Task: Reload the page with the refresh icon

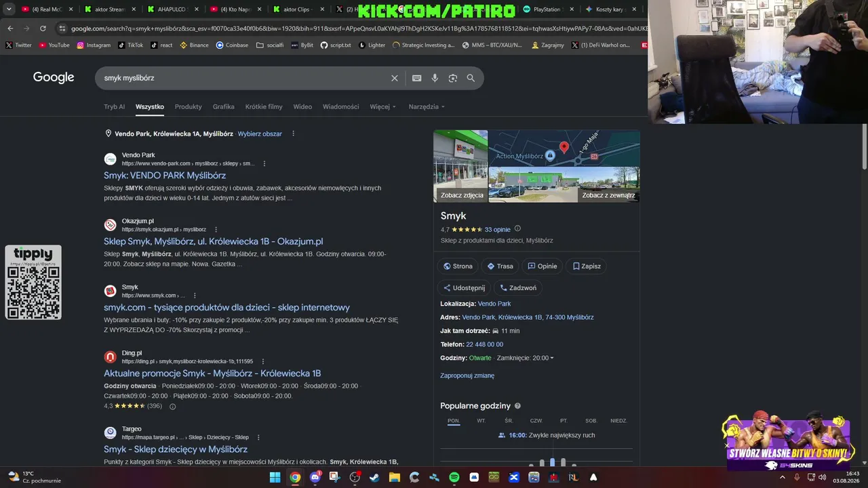Action: pos(43,28)
